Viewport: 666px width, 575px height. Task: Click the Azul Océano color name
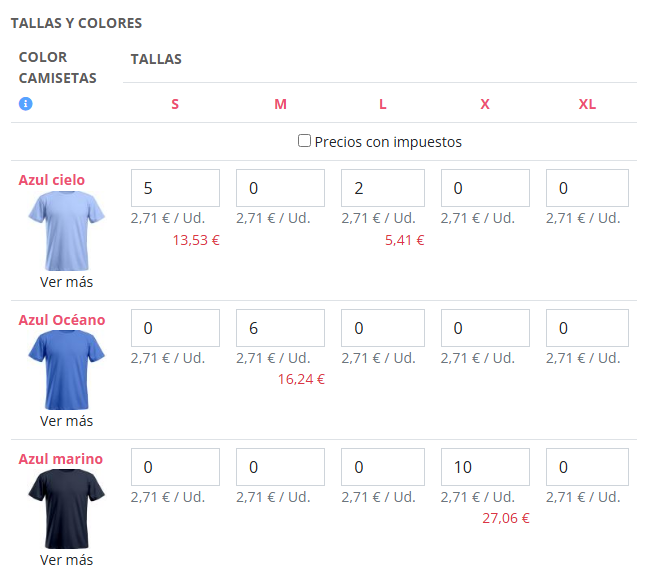pos(62,320)
